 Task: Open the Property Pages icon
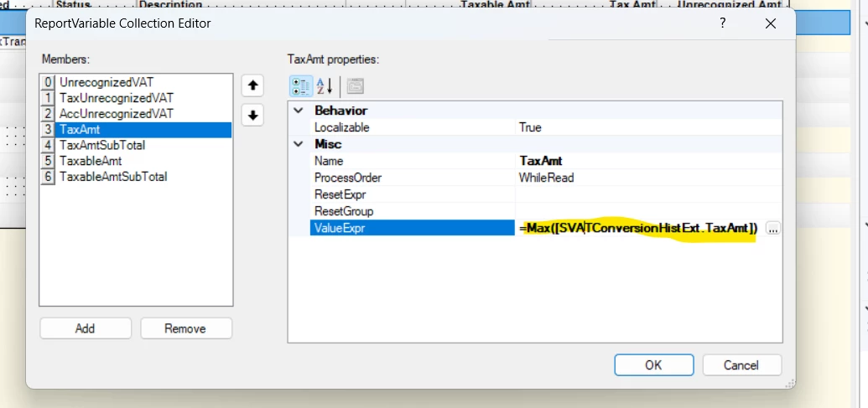coord(355,85)
